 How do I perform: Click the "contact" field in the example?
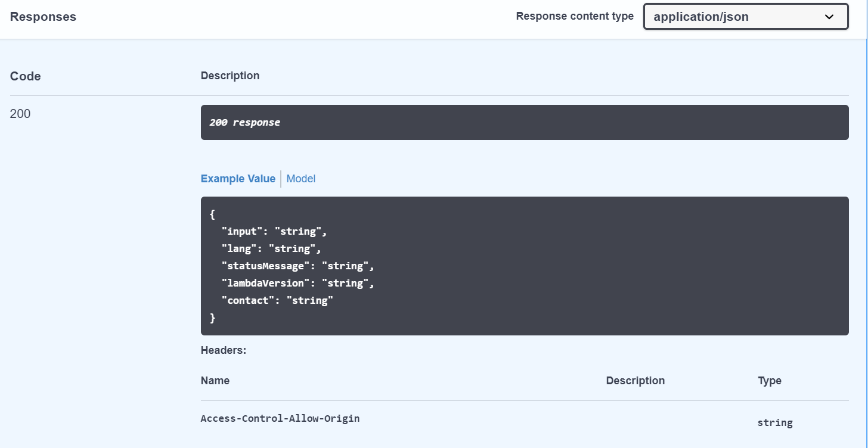[x=247, y=300]
